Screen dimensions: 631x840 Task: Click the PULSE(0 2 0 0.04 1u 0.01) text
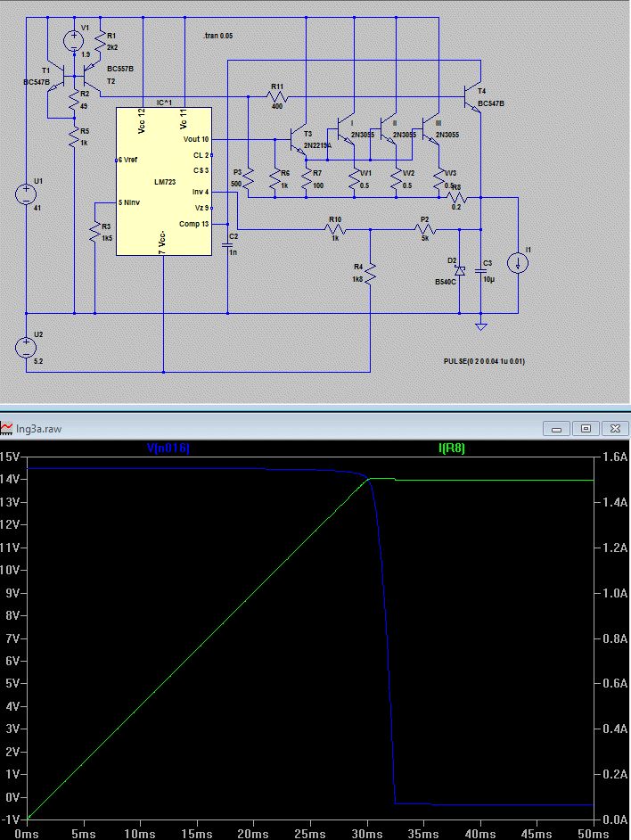pos(484,362)
